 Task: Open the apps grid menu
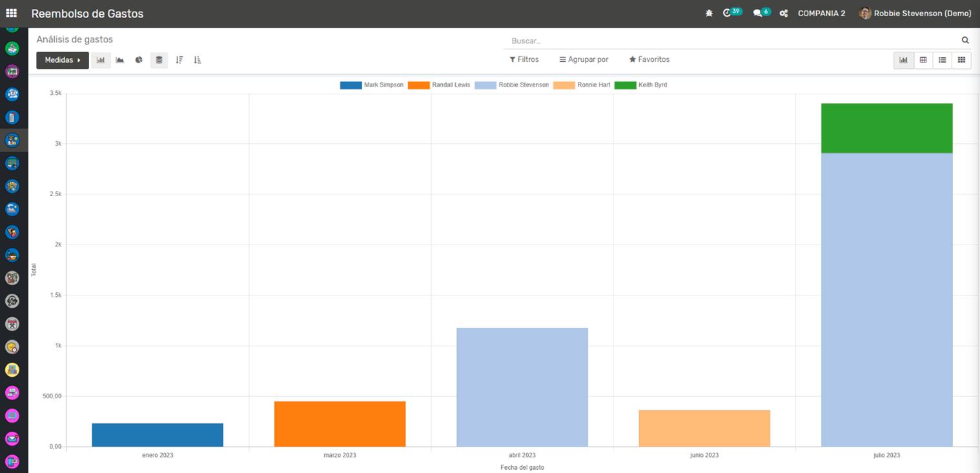pos(11,13)
